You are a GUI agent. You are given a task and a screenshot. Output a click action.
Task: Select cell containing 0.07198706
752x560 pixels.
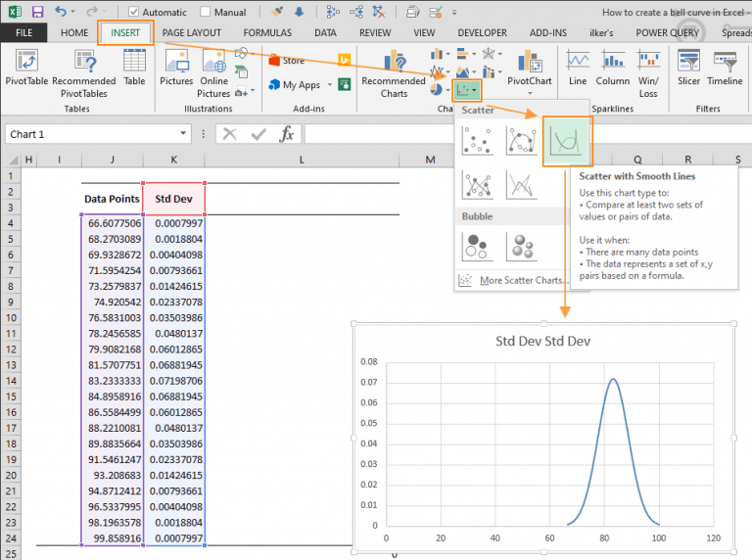pos(175,381)
